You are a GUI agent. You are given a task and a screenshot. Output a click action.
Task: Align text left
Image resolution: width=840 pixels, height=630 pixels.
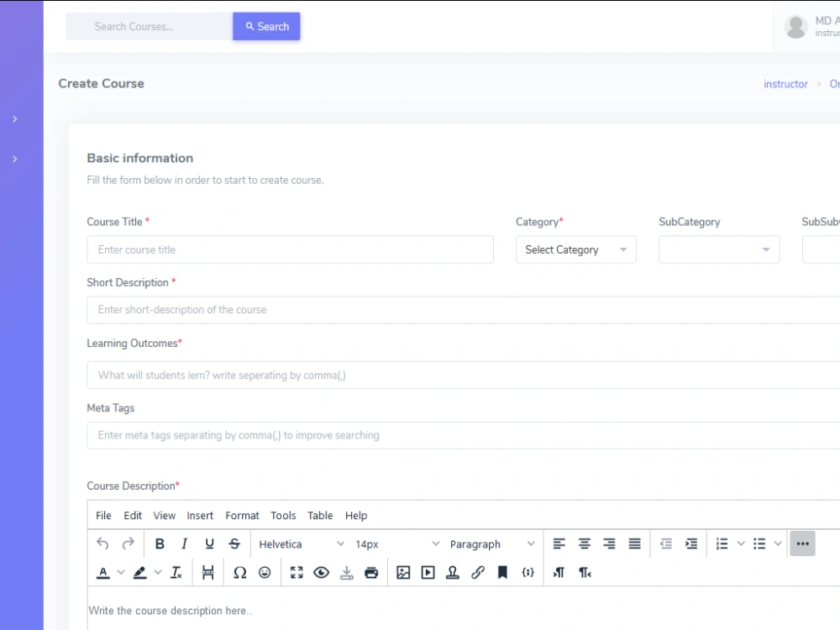point(559,543)
